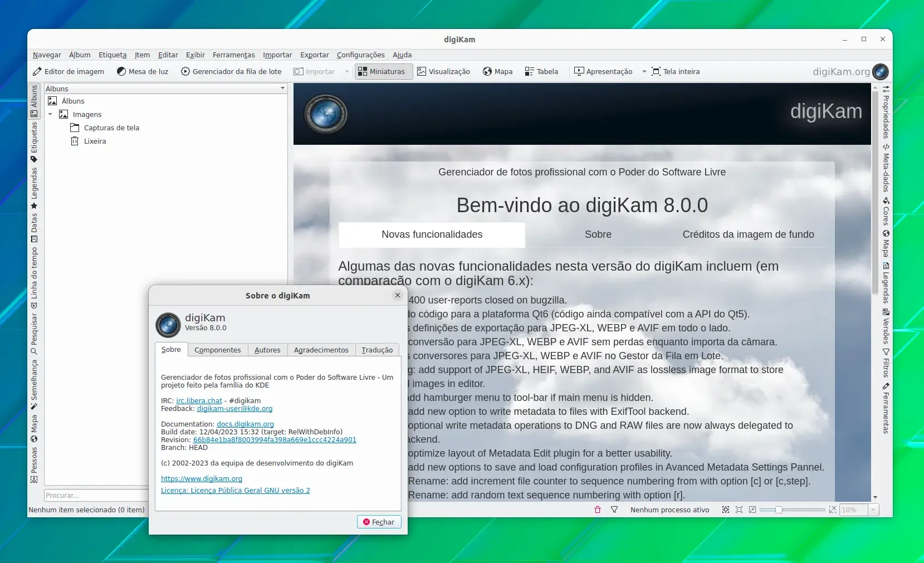The image size is (924, 563).
Task: Open https://www.digikam.org website link
Action: (x=202, y=478)
